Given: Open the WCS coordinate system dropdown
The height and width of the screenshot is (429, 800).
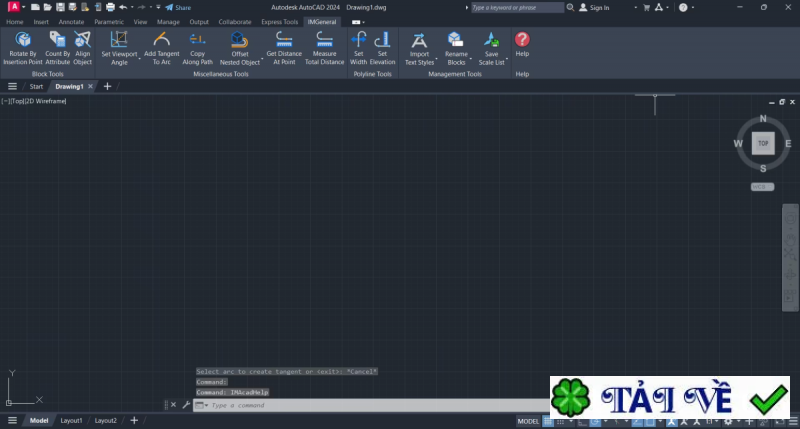Looking at the screenshot, I should 763,186.
